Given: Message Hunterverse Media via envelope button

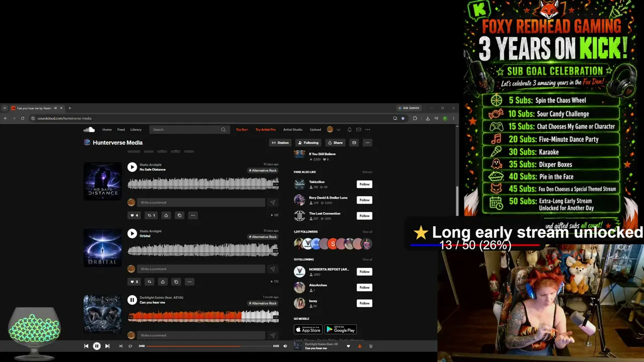Looking at the screenshot, I should pyautogui.click(x=354, y=143).
